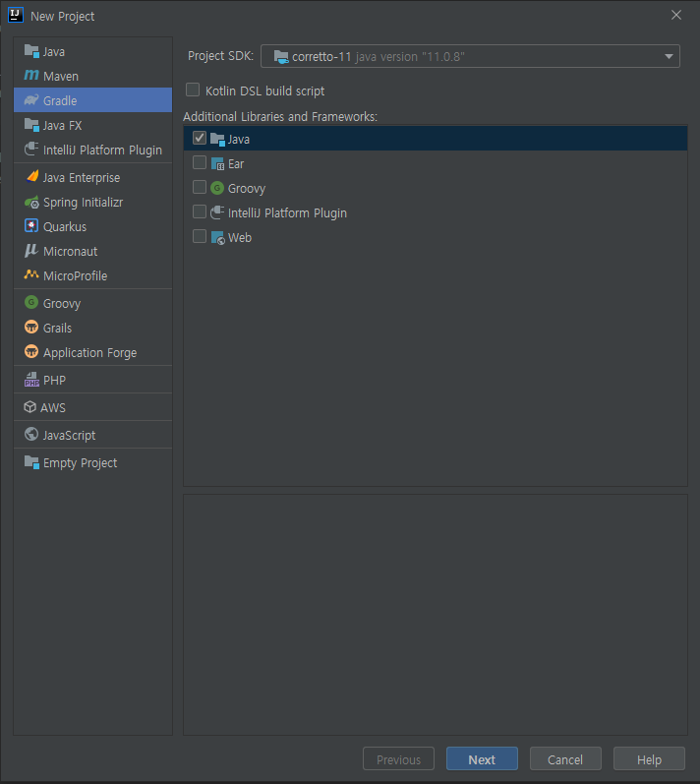Click the Groovy framework icon in libraries list

pyautogui.click(x=217, y=188)
